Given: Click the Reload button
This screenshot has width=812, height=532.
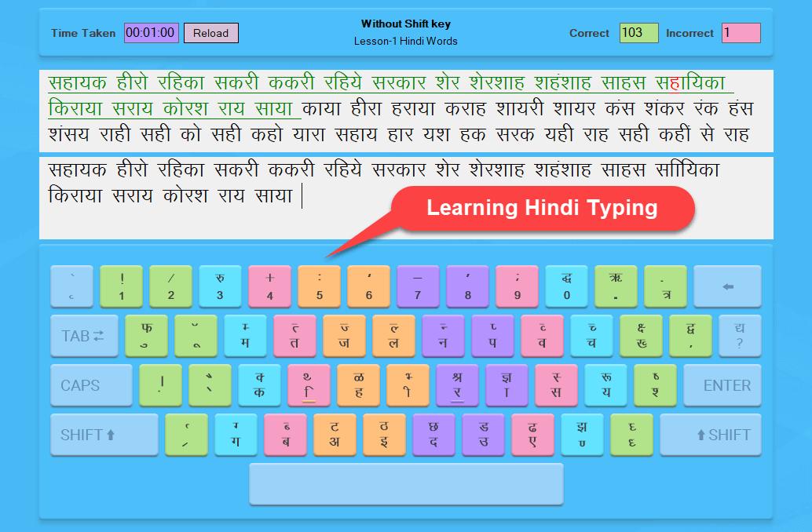Looking at the screenshot, I should pyautogui.click(x=210, y=33).
